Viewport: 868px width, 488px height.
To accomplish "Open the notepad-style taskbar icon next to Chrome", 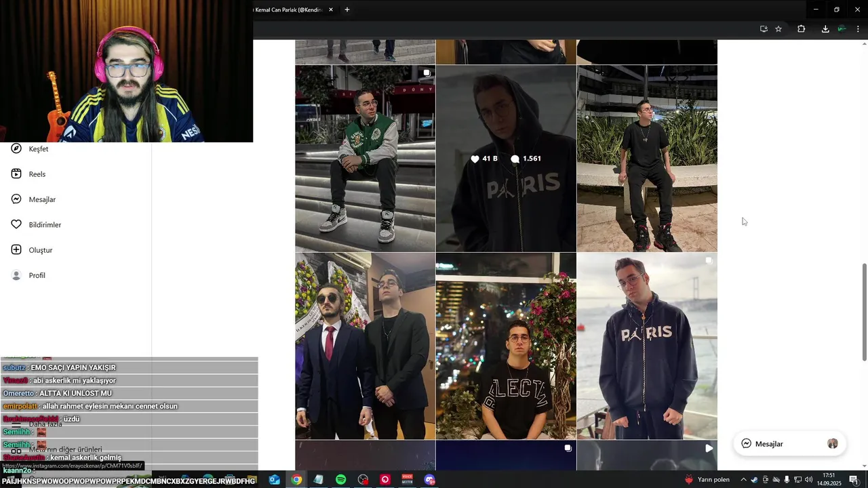I will pos(319,480).
